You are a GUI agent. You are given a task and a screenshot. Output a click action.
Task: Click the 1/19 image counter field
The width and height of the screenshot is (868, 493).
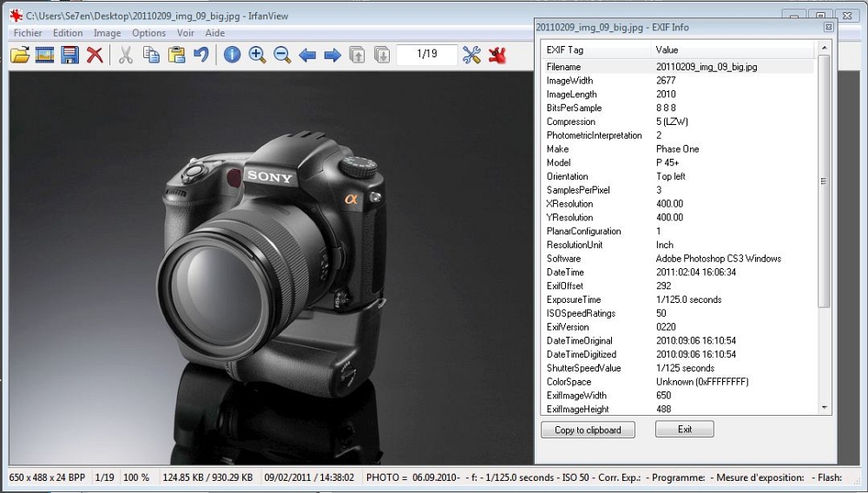click(x=427, y=54)
